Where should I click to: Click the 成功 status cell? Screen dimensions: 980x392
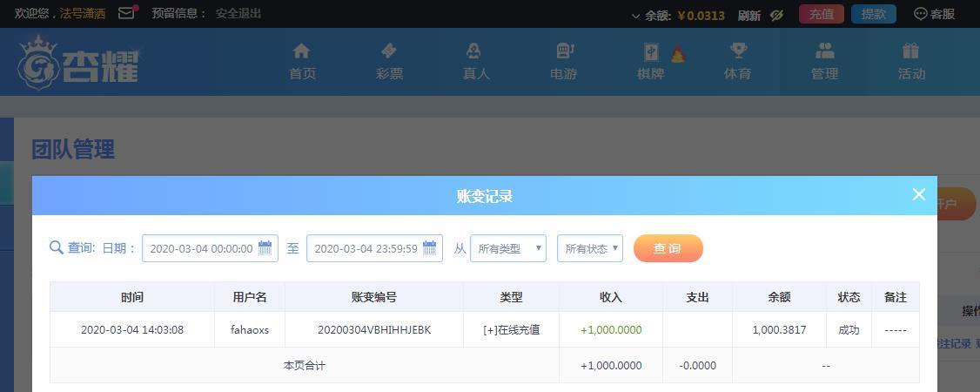[x=849, y=329]
